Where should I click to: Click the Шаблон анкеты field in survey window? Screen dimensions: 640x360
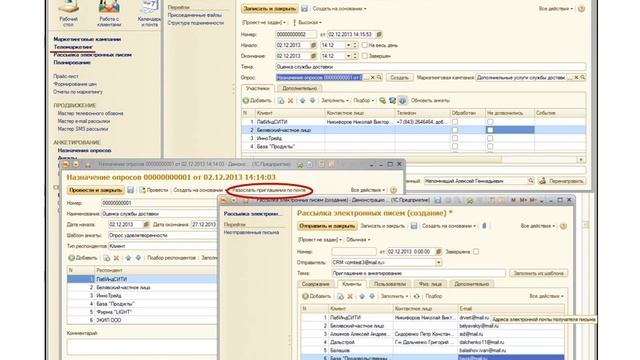point(162,236)
